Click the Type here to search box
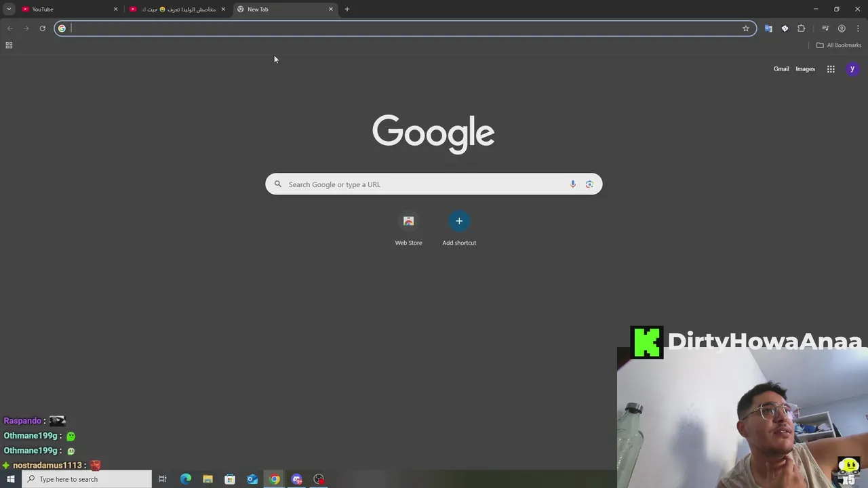868x488 pixels. (87, 479)
